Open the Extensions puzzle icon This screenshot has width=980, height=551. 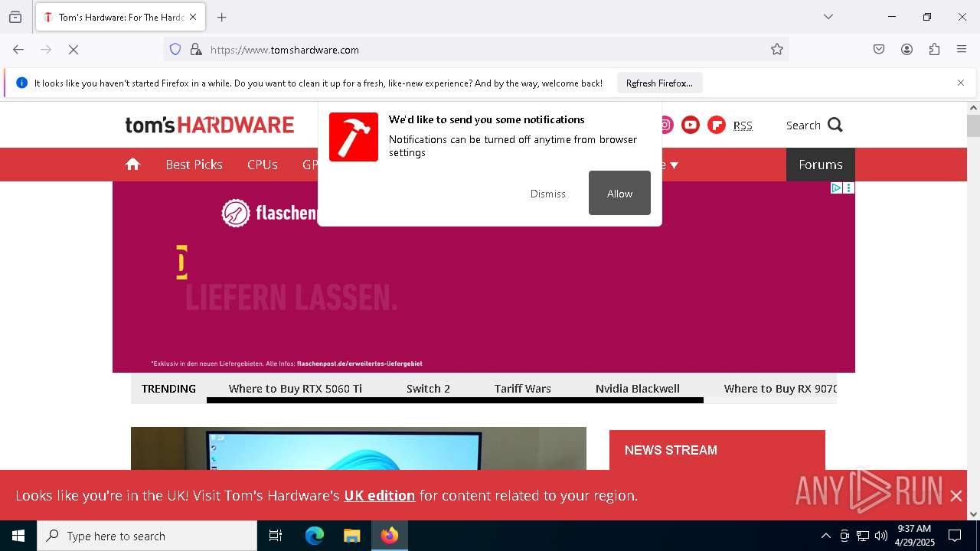point(934,50)
